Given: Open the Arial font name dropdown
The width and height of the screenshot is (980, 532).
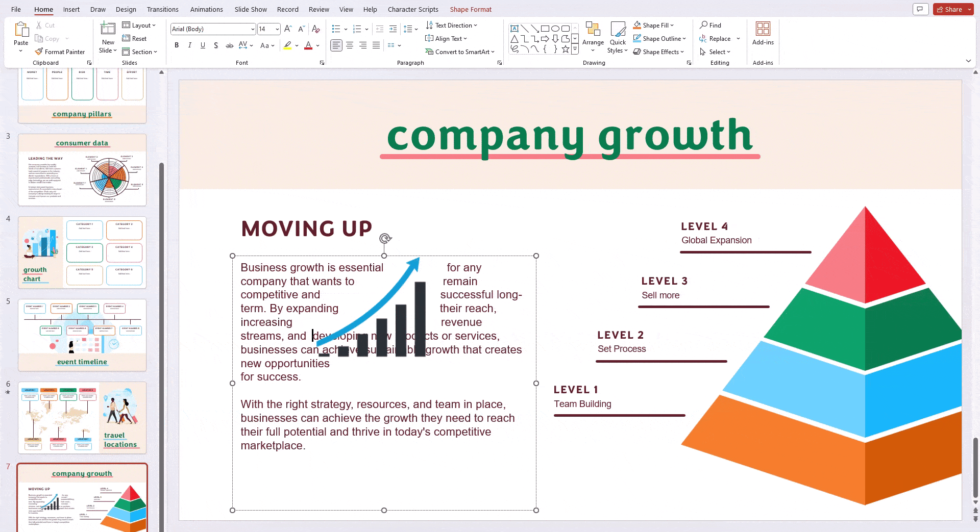Looking at the screenshot, I should (x=252, y=29).
